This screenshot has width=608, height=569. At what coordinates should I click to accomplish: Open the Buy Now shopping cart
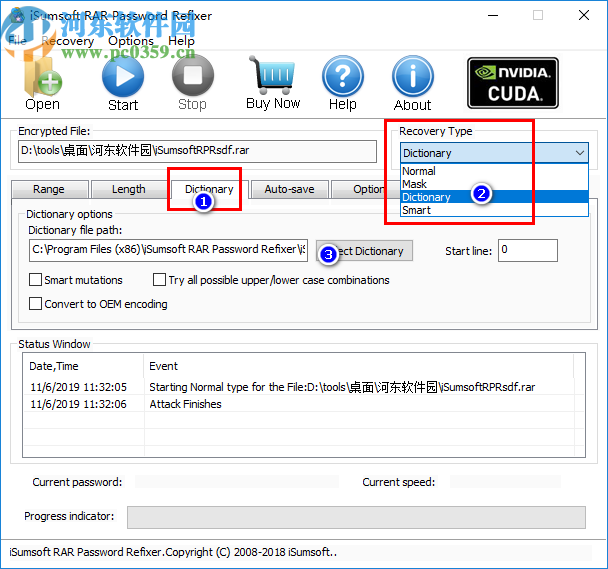point(273,82)
